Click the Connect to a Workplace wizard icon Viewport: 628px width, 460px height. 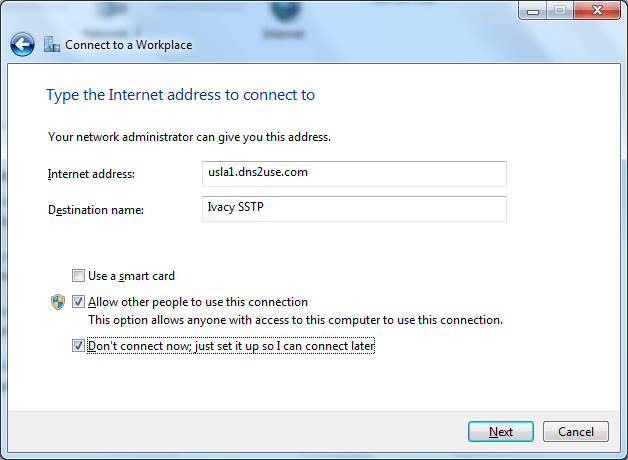[x=52, y=44]
